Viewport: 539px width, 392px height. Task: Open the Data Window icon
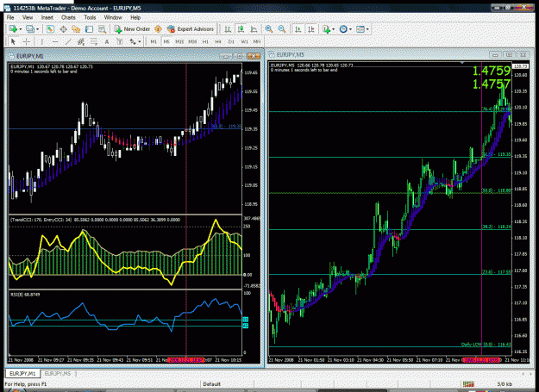[x=63, y=29]
